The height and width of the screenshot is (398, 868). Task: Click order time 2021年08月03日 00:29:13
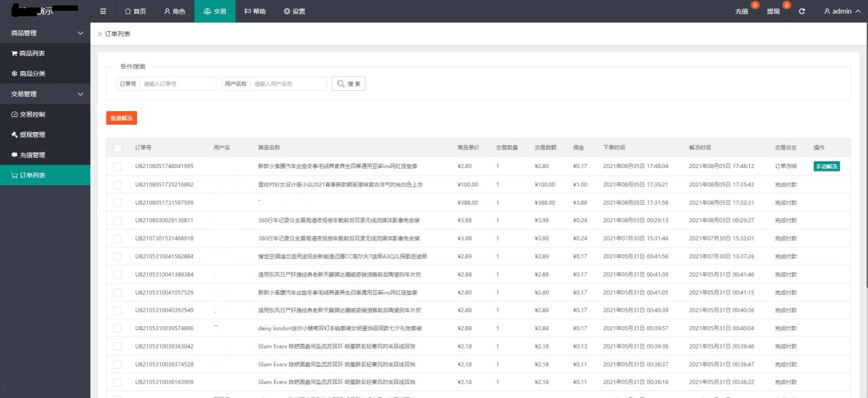click(636, 220)
